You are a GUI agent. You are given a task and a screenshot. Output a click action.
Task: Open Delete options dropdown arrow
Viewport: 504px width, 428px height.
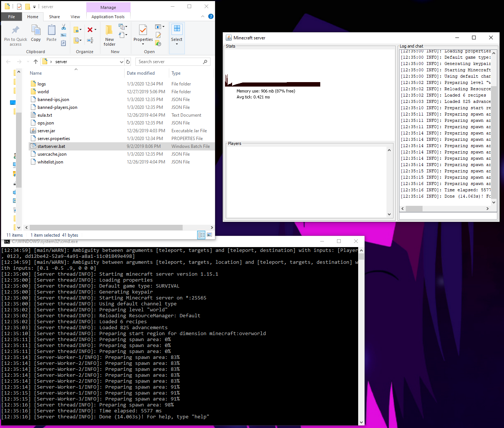pos(96,30)
